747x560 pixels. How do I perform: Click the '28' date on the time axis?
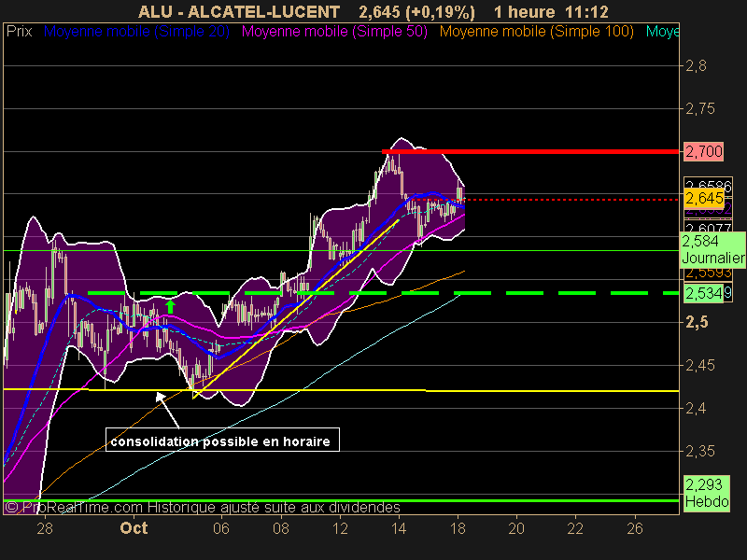click(x=45, y=528)
